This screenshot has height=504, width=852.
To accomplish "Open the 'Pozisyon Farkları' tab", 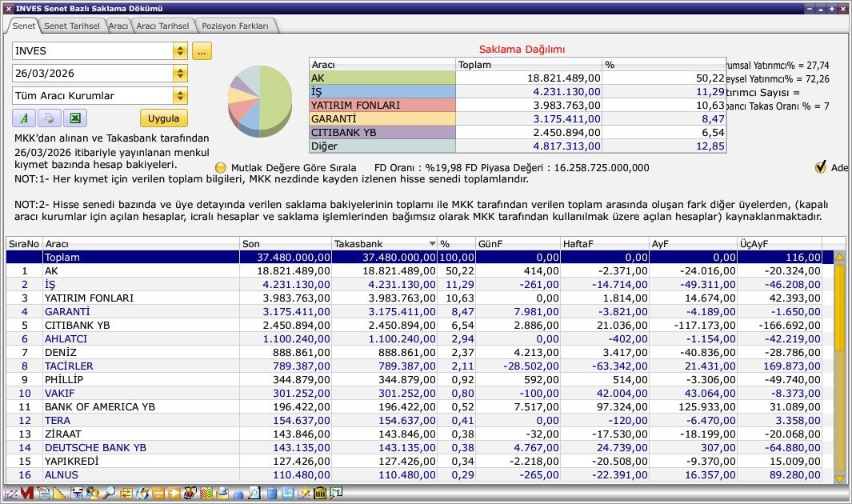I will 235,26.
